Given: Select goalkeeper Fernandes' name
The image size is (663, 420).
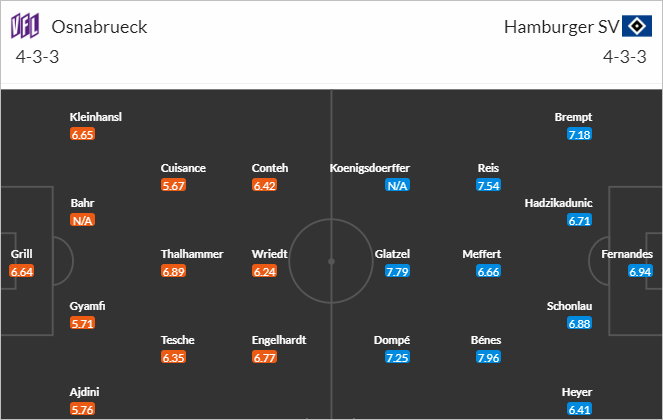Looking at the screenshot, I should 627,254.
